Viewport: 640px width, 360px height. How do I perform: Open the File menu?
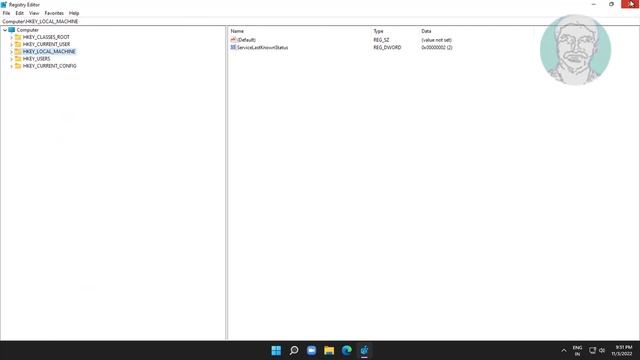click(6, 13)
